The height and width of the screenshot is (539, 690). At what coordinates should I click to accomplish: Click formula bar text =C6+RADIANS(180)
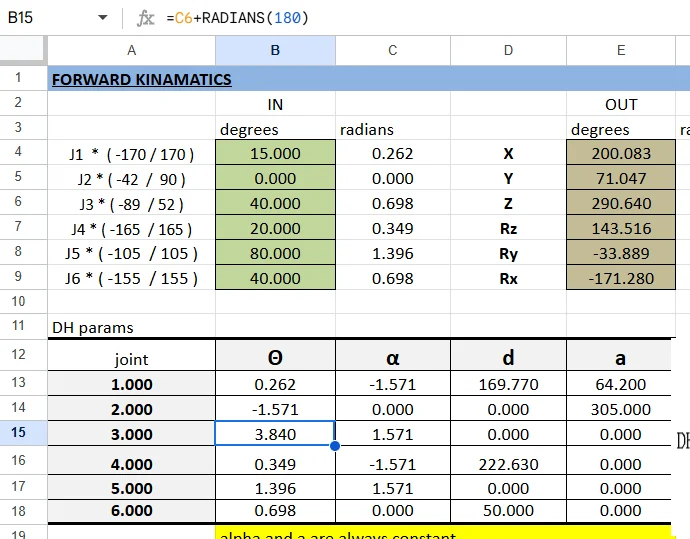(238, 18)
